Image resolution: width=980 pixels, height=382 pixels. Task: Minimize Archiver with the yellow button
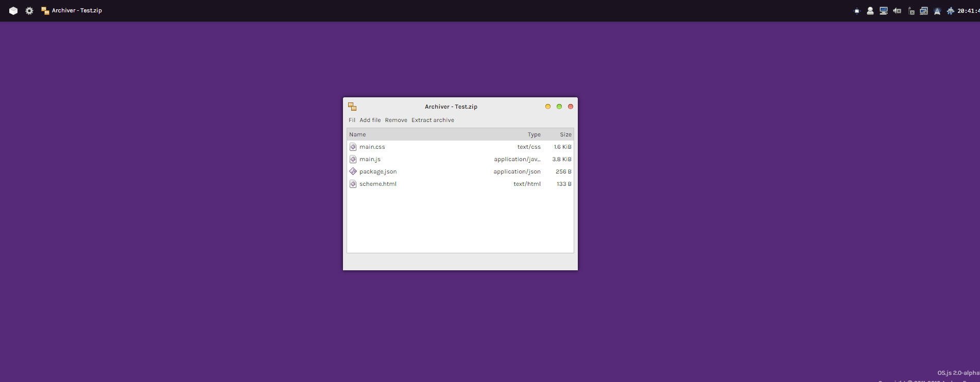pos(548,107)
